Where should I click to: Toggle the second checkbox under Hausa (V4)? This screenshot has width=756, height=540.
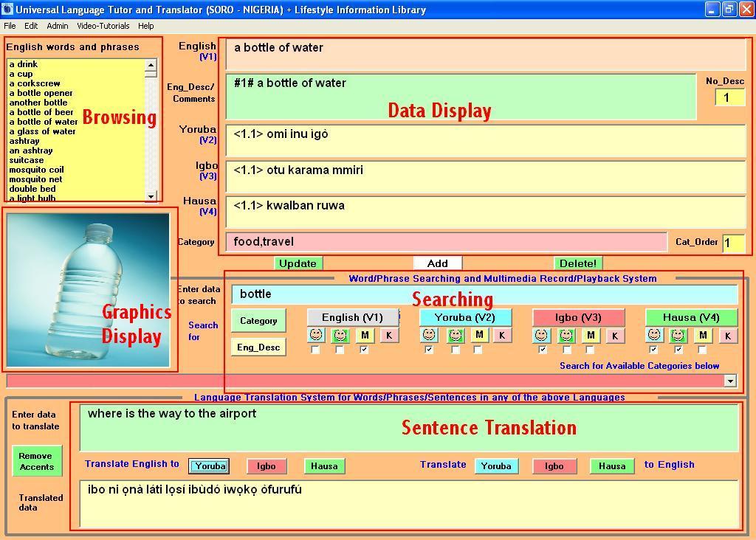[678, 350]
